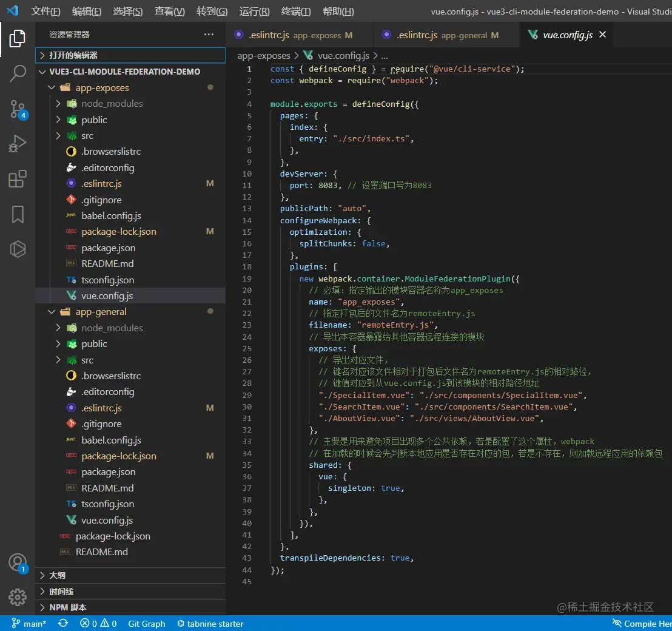Open the errors and warnings status indicator

pos(98,623)
